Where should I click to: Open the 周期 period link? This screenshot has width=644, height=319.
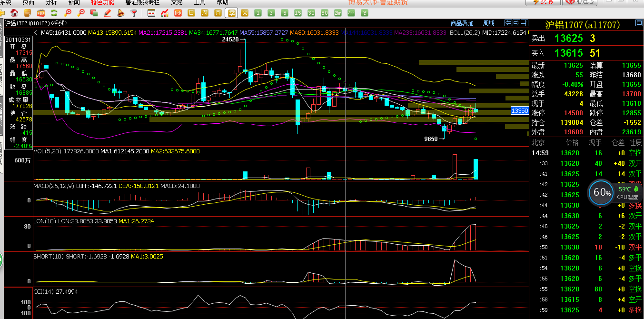(488, 23)
